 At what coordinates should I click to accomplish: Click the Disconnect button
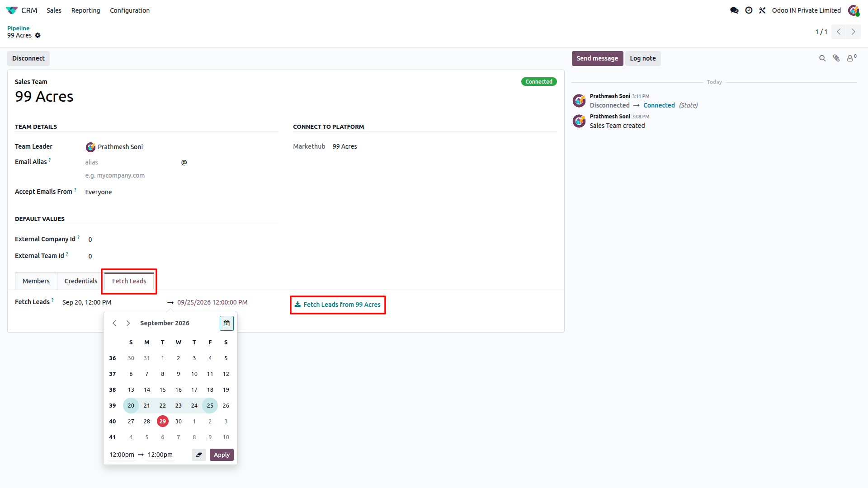[x=28, y=58]
